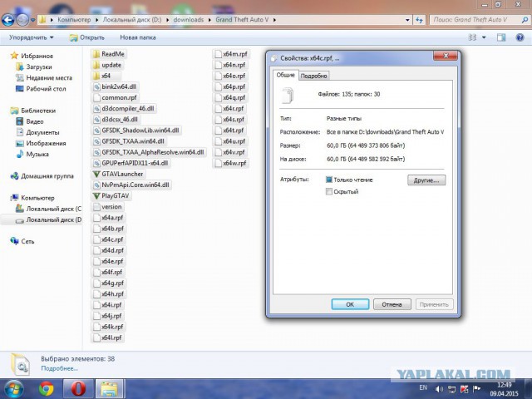Open the Изображения library
The image size is (532, 399).
click(x=41, y=143)
